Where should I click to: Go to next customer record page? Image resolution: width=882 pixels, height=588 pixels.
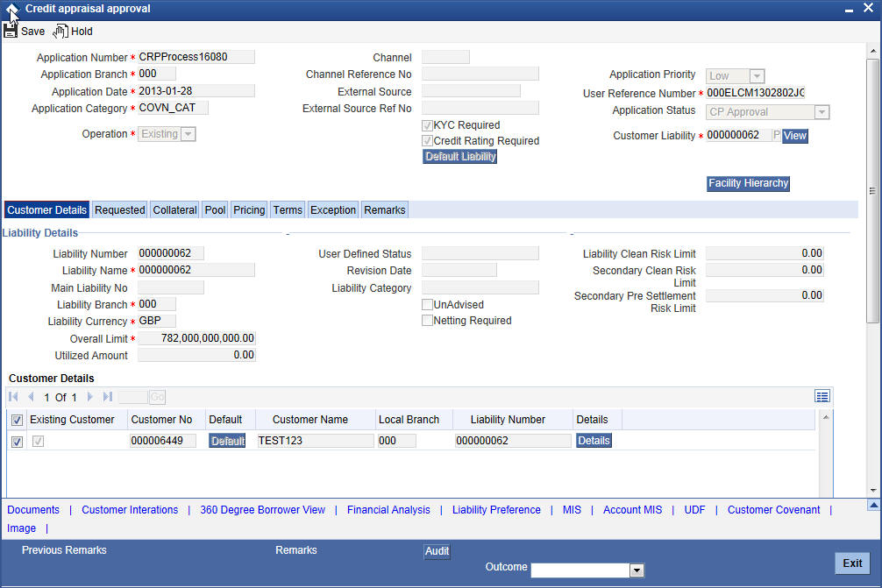pos(89,397)
